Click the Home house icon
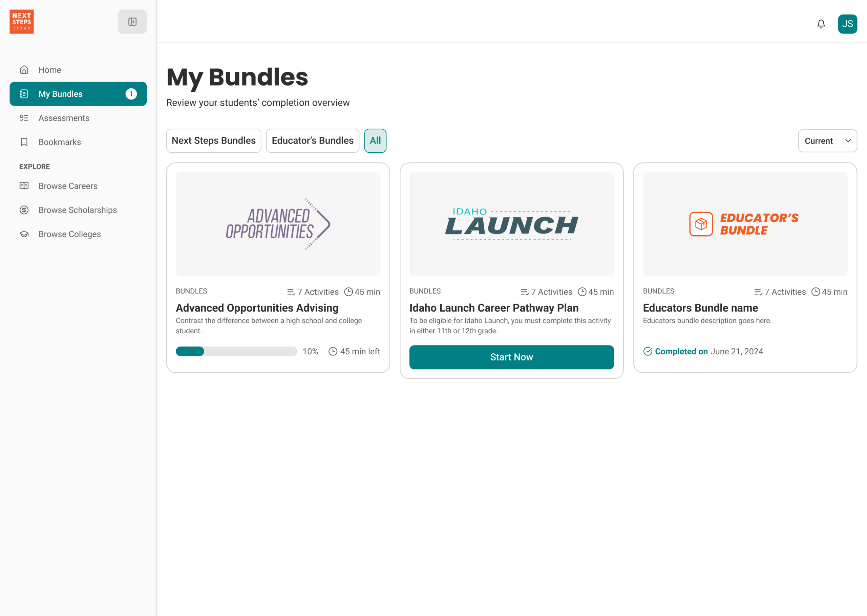This screenshot has width=867, height=616. [x=24, y=70]
